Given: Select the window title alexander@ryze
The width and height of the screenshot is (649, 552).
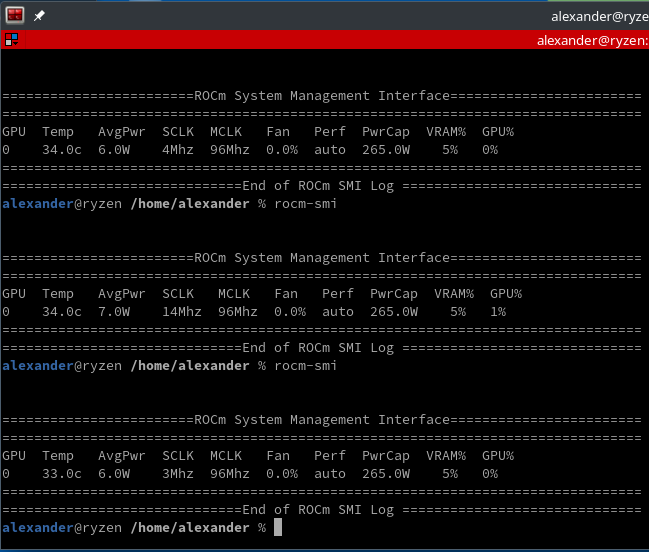Looking at the screenshot, I should 600,17.
